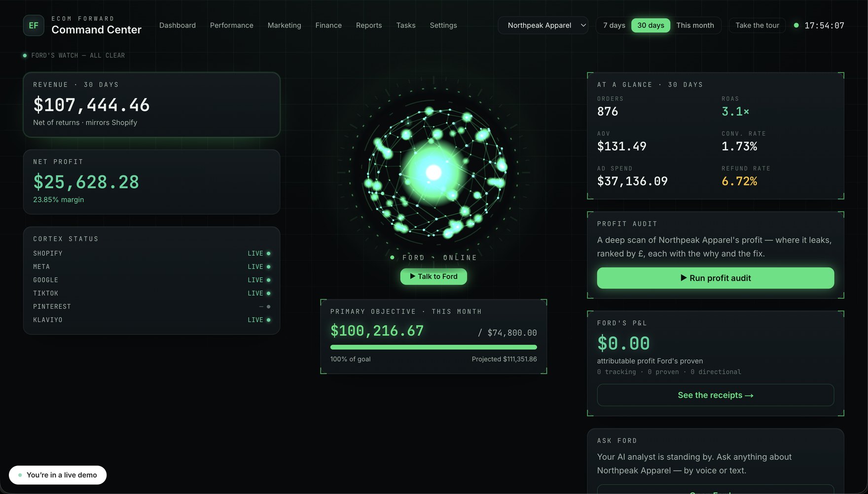
Task: Click the Klaviyo LIVE status indicator
Action: coord(259,320)
